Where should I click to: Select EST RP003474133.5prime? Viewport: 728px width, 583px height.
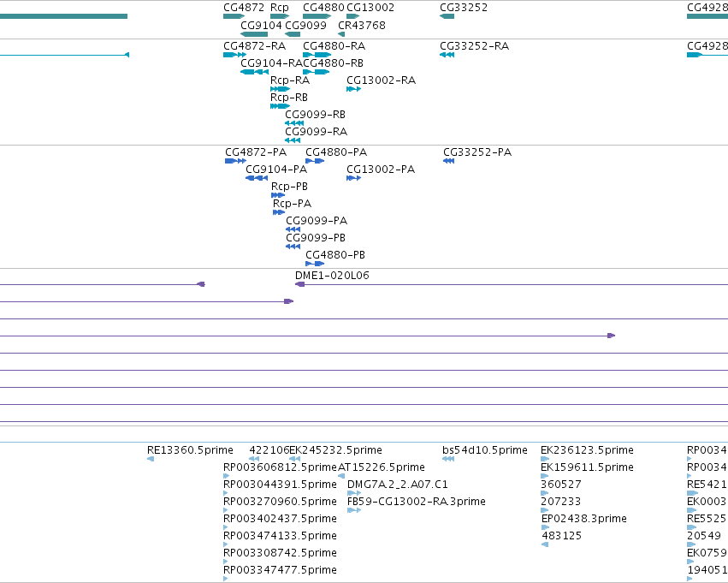tap(226, 545)
